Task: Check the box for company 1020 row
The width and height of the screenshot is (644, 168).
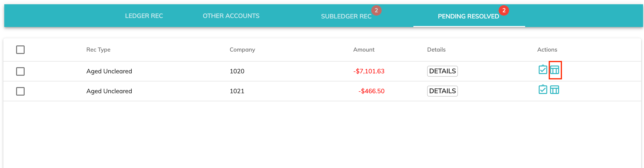Action: [x=20, y=71]
